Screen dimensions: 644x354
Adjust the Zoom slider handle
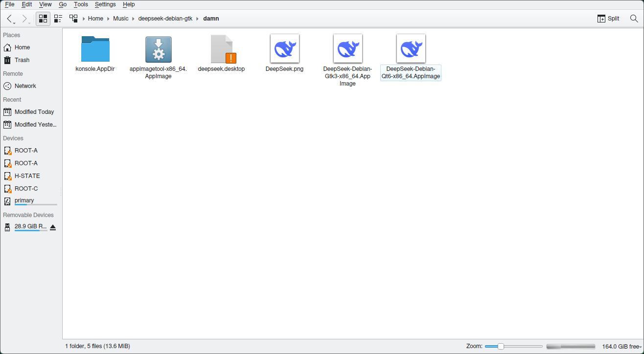[x=501, y=346]
